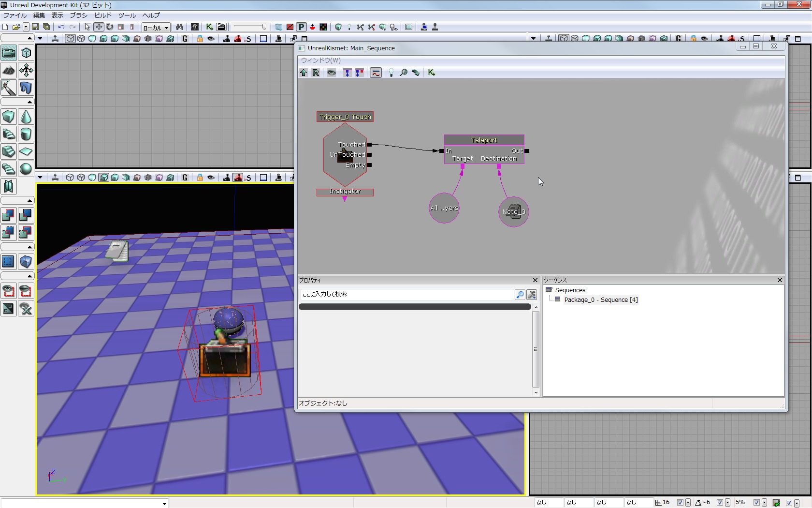Click the camera mode icon in left toolbox

(x=9, y=53)
